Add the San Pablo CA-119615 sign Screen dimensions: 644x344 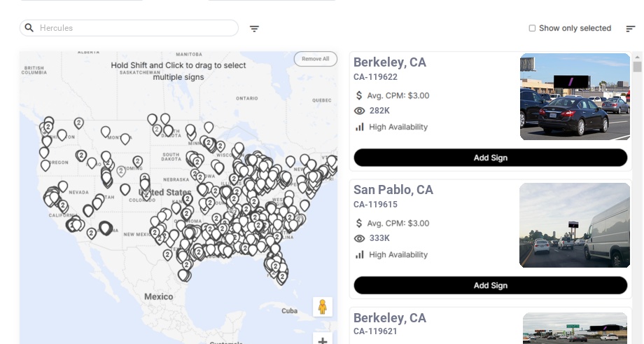click(490, 285)
